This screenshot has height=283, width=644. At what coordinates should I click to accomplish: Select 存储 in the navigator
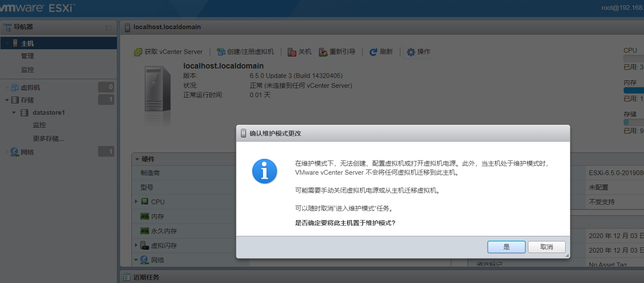coord(27,100)
